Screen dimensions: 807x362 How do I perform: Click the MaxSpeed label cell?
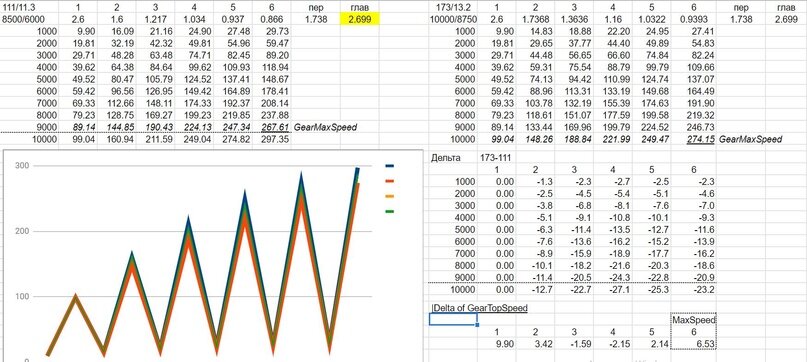693,320
